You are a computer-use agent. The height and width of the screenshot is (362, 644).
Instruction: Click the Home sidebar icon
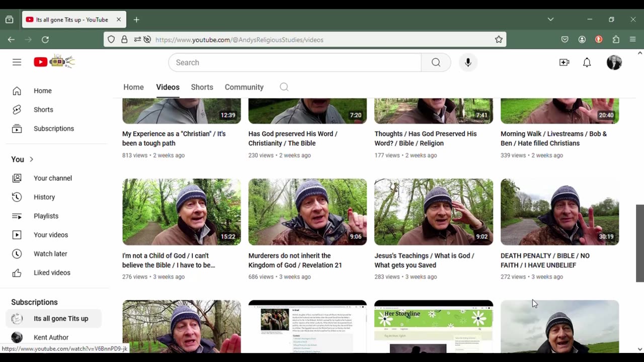(x=17, y=91)
